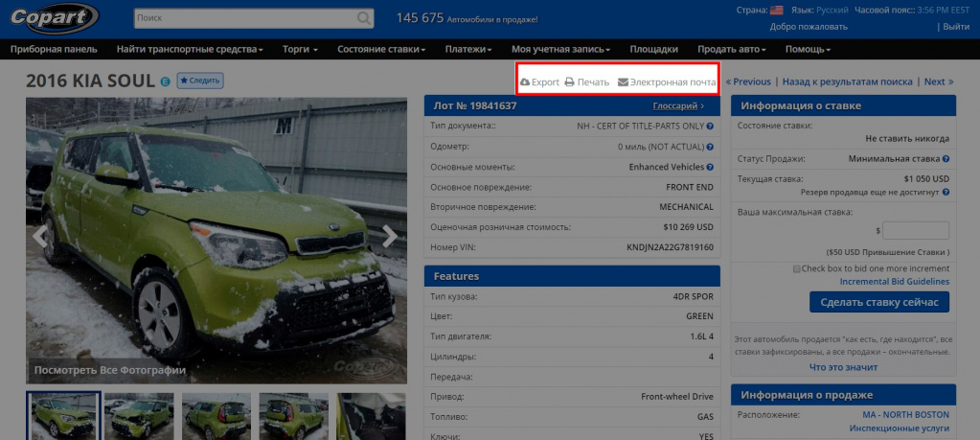980x440 pixels.
Task: Show previous photo with left arrow
Action: [x=40, y=236]
